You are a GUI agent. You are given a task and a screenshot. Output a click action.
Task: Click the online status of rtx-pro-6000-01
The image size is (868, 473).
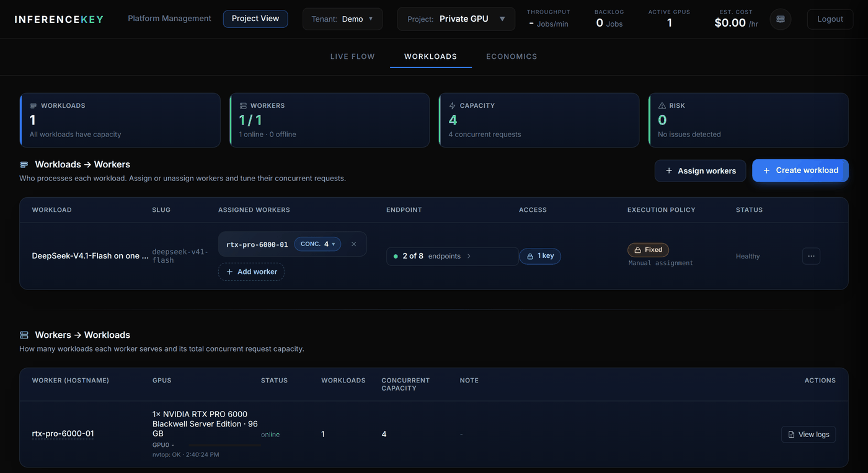tap(270, 435)
